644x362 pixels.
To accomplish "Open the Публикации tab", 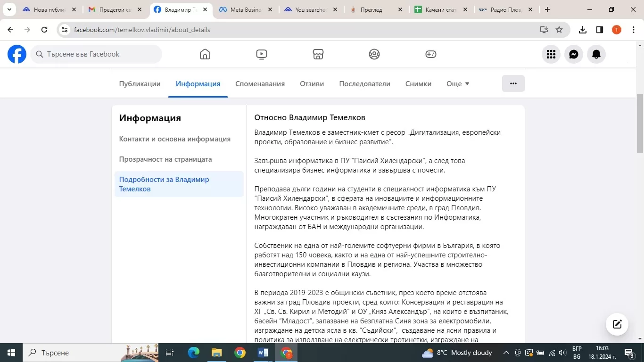I will pyautogui.click(x=140, y=84).
